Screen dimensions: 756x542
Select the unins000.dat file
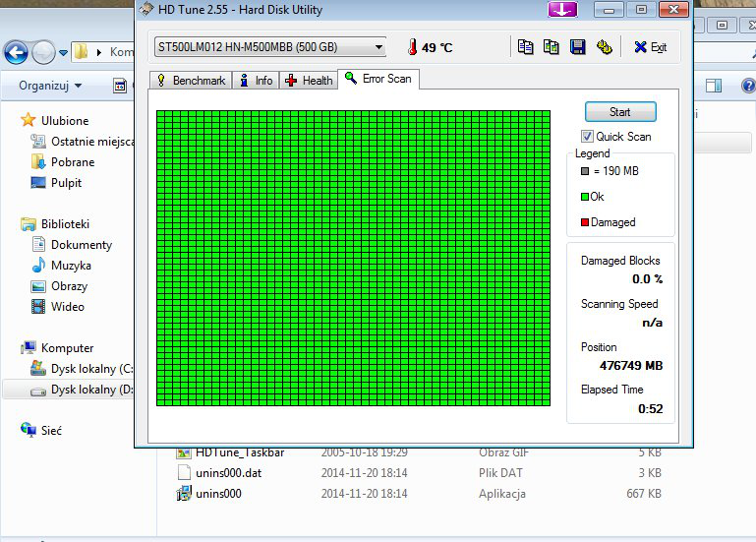pos(228,473)
